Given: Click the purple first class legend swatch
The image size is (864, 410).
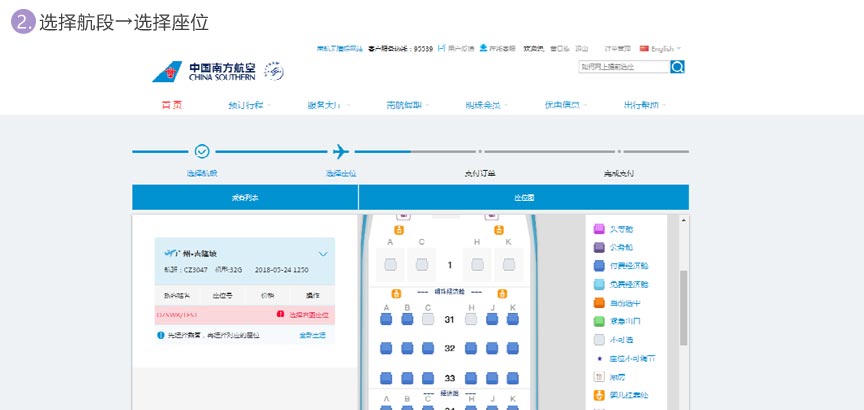Looking at the screenshot, I should click(599, 229).
